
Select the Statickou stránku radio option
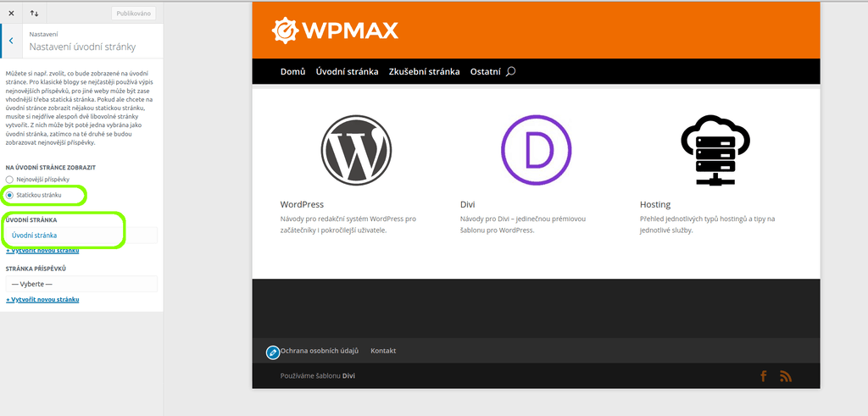coord(9,195)
